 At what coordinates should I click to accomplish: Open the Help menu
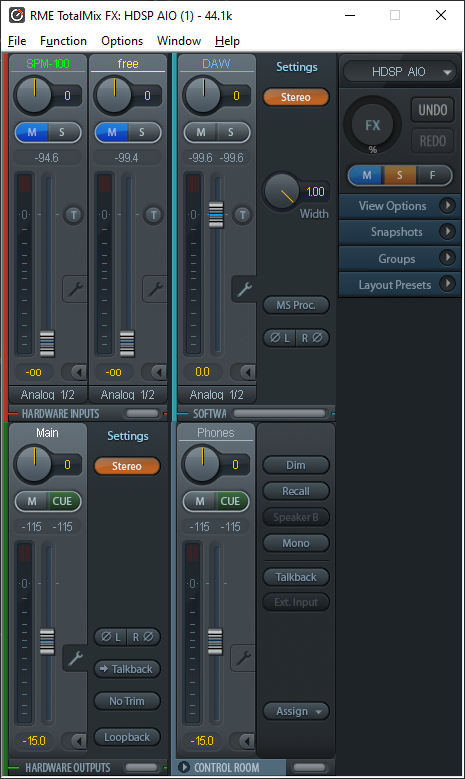[228, 41]
